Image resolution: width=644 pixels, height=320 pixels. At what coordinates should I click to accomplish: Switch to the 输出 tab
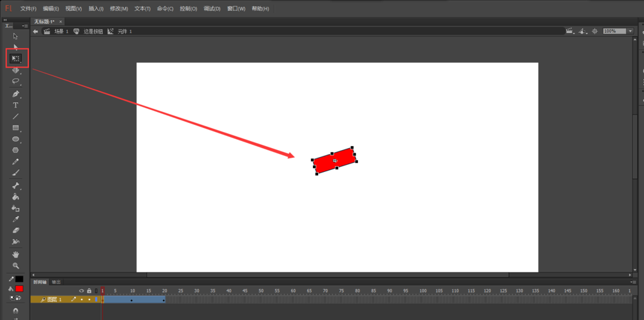[x=56, y=282]
